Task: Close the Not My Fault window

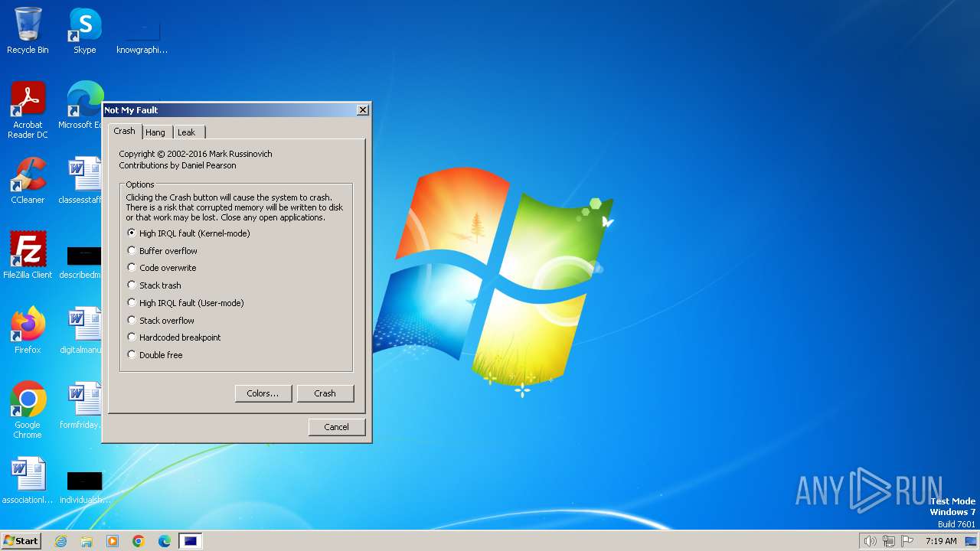Action: click(x=362, y=110)
